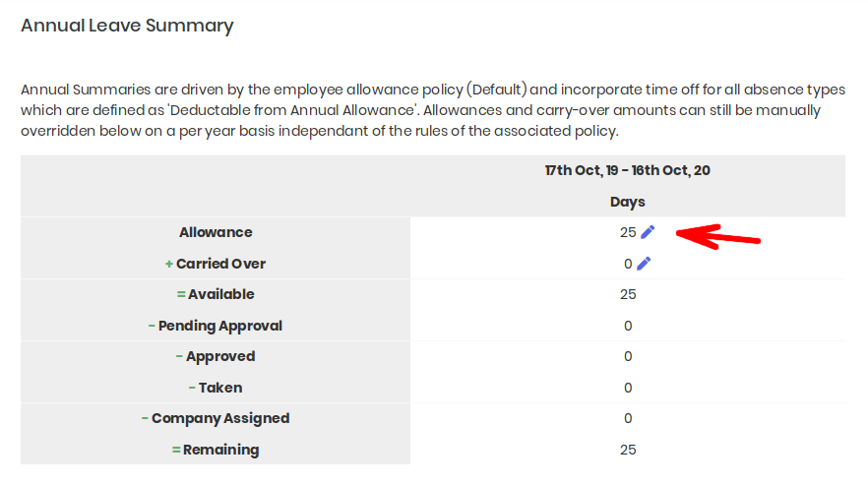Click the red arrow annotation
The height and width of the screenshot is (485, 868).
point(718,236)
